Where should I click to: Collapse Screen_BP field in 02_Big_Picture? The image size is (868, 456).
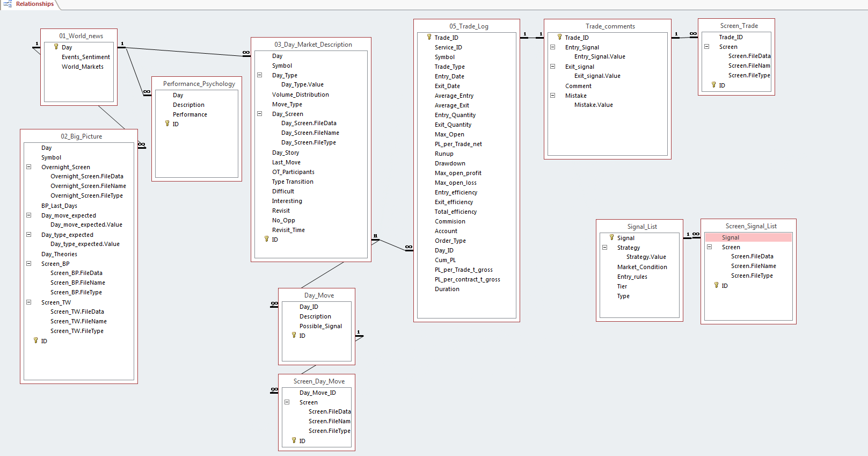click(29, 264)
